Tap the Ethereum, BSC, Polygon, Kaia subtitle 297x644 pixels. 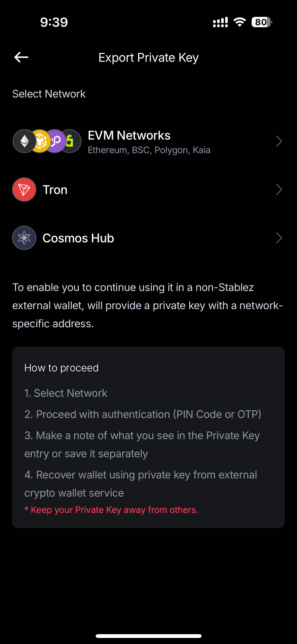(149, 150)
